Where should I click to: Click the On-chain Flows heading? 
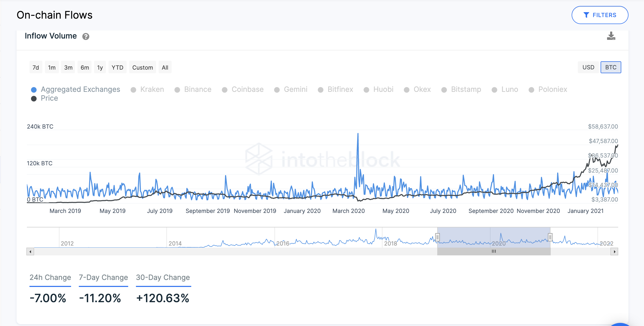[55, 15]
